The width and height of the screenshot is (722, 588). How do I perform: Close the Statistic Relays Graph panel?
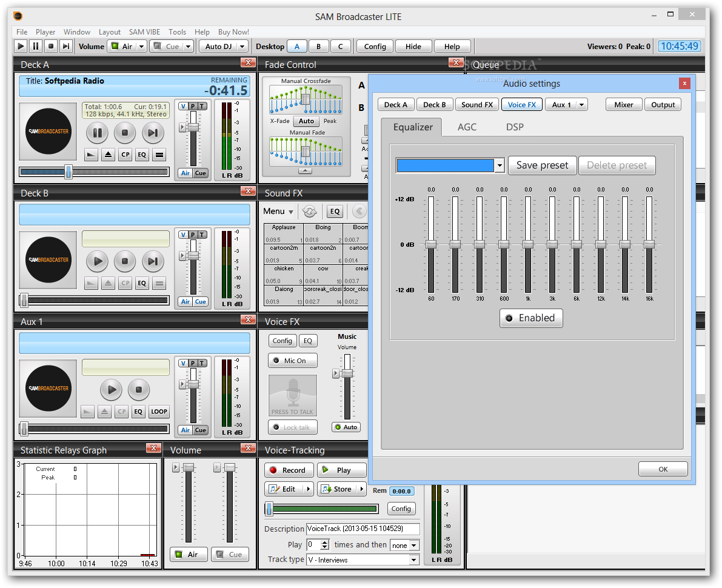154,448
